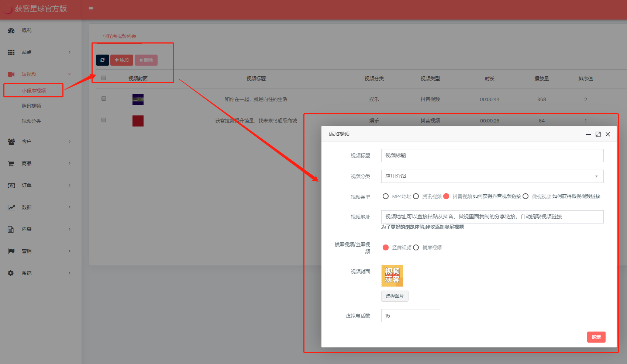Click the 商品 shopping cart icon

tap(11, 164)
